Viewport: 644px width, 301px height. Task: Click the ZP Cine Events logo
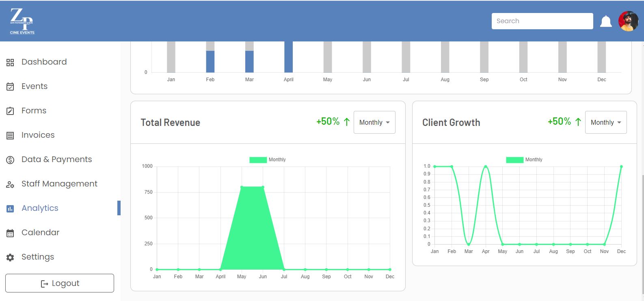pos(22,21)
